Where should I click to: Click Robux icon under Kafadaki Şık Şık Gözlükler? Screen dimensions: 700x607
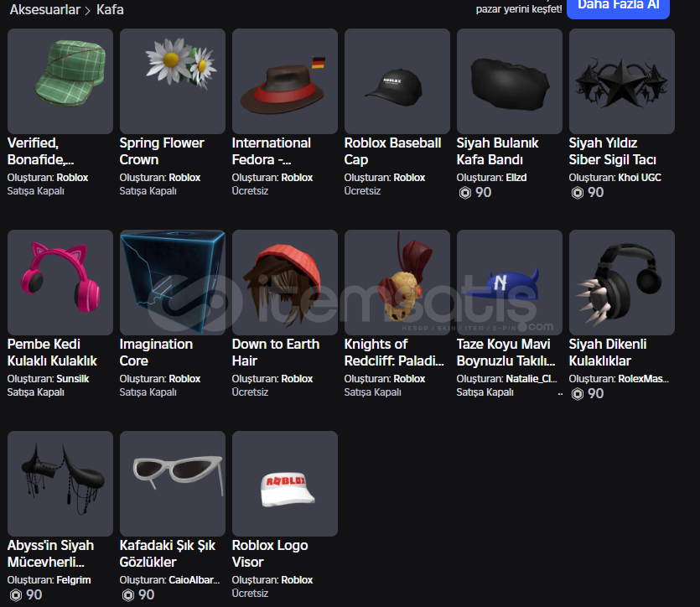point(128,595)
